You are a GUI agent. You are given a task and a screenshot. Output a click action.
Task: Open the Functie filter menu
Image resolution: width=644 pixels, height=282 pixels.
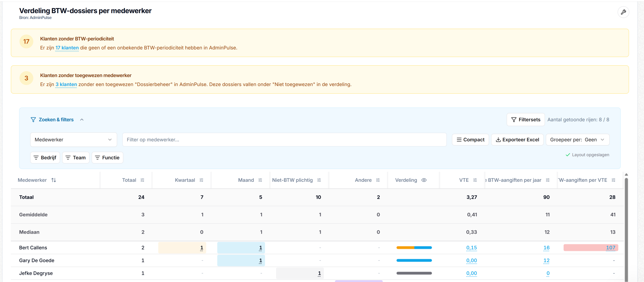[107, 158]
